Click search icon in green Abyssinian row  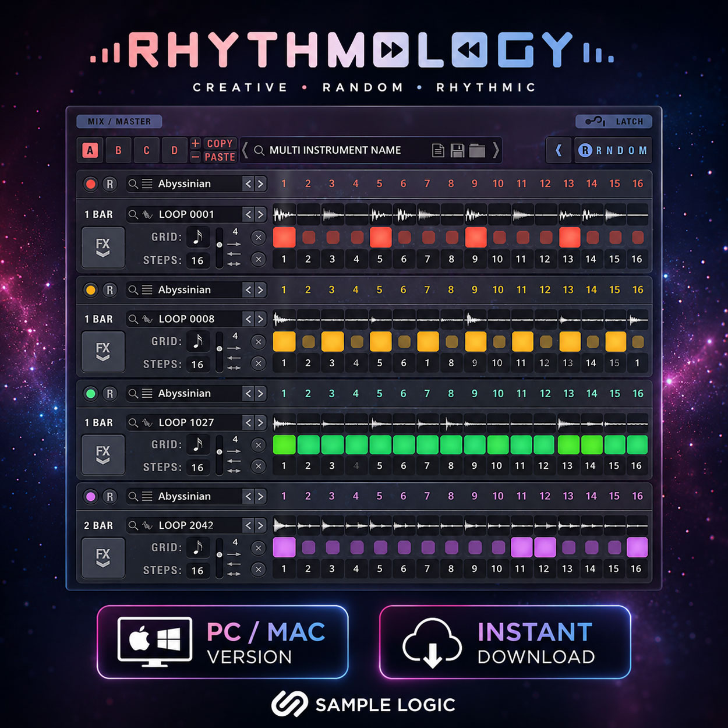click(x=133, y=394)
